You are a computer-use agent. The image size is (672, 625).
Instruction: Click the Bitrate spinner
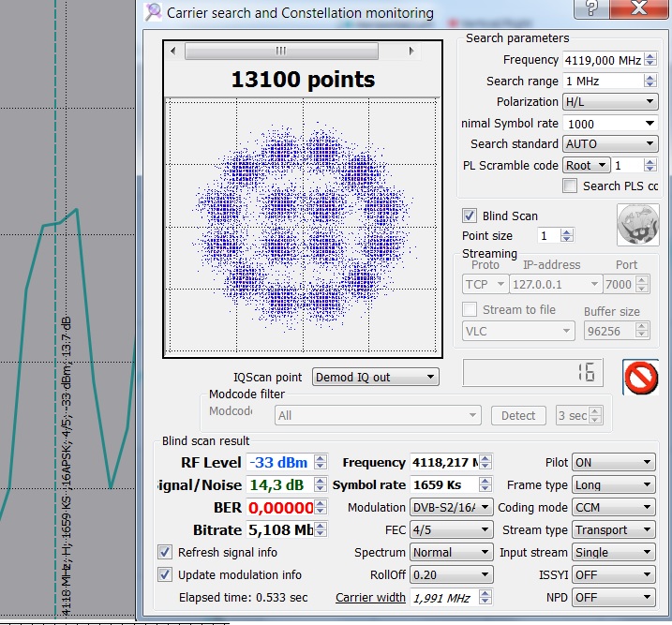321,529
